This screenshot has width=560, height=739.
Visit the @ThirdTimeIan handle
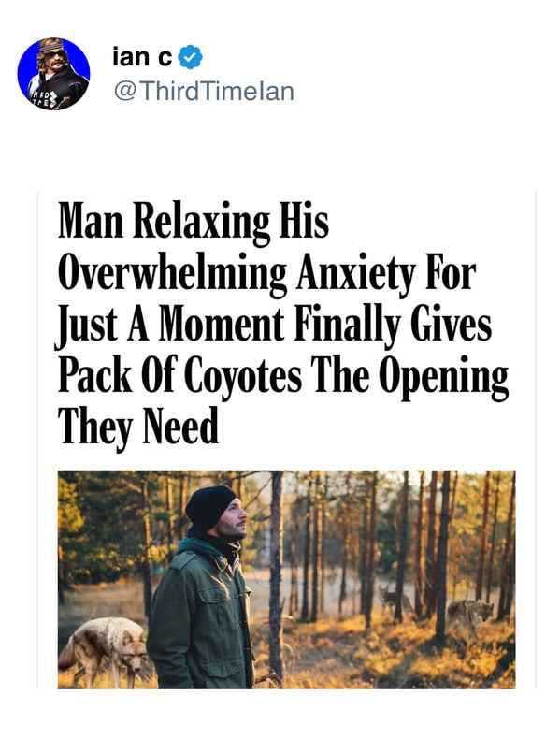point(204,92)
